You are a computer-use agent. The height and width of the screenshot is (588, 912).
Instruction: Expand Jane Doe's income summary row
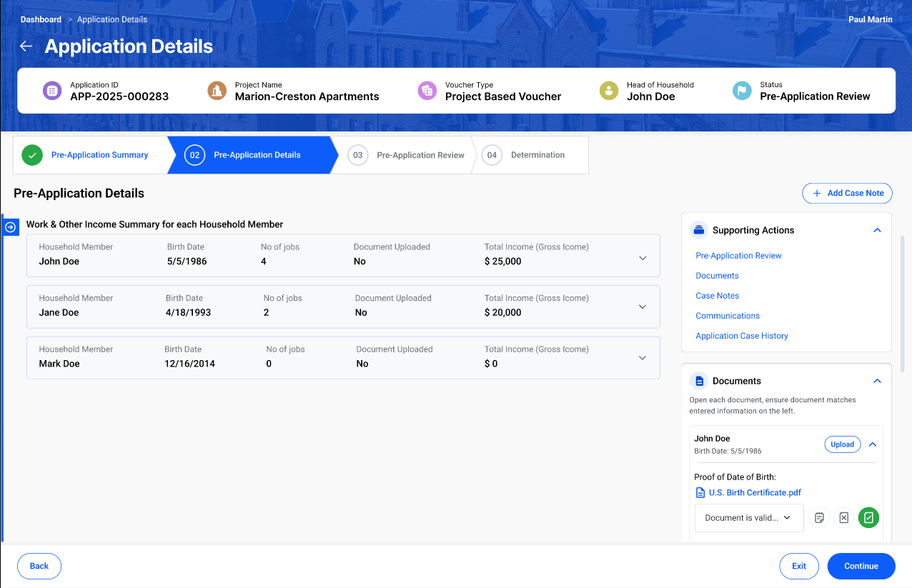(x=642, y=307)
